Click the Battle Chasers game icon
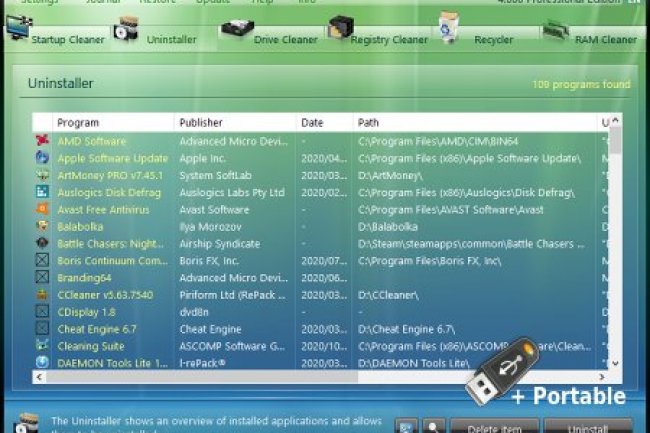 click(42, 243)
